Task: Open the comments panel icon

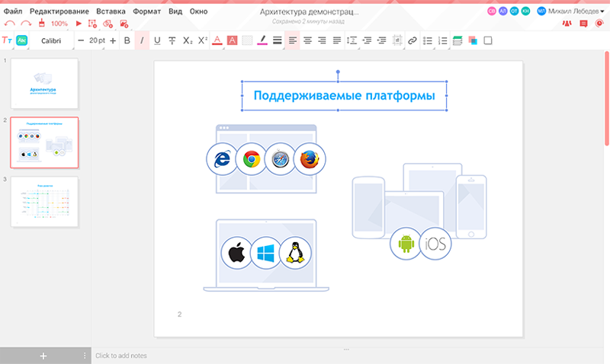Action: tap(583, 24)
